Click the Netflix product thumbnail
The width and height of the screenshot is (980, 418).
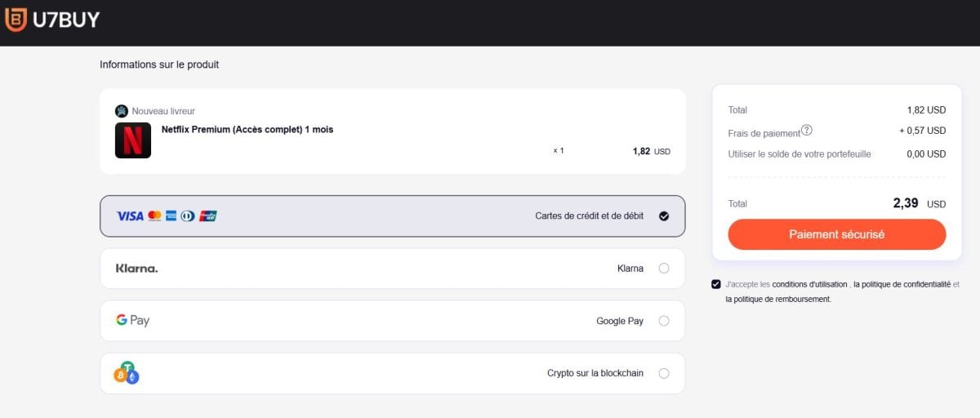click(133, 140)
